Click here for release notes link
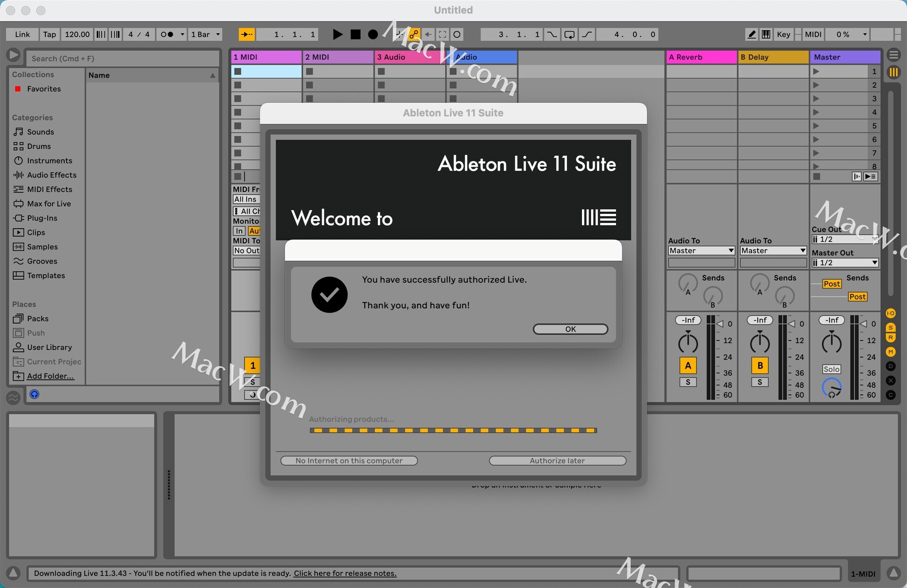This screenshot has height=588, width=907. click(345, 573)
